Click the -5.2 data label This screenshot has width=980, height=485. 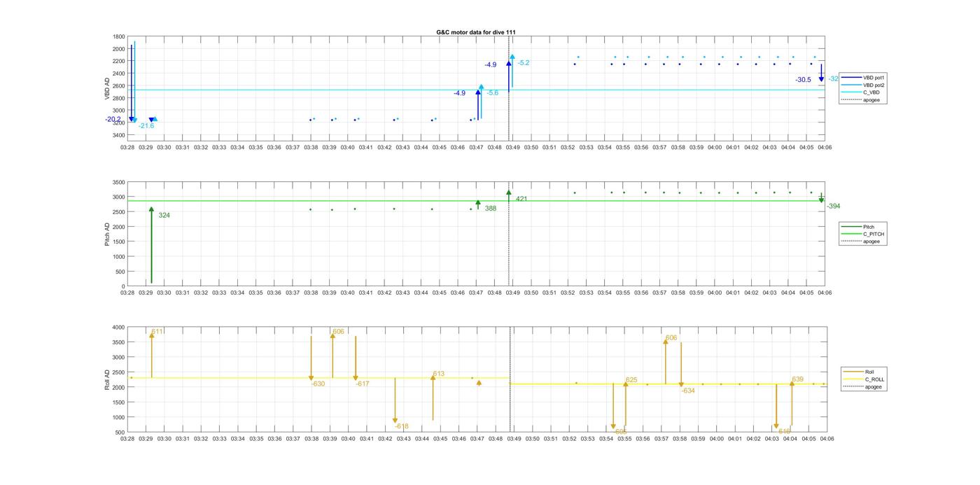coord(524,63)
